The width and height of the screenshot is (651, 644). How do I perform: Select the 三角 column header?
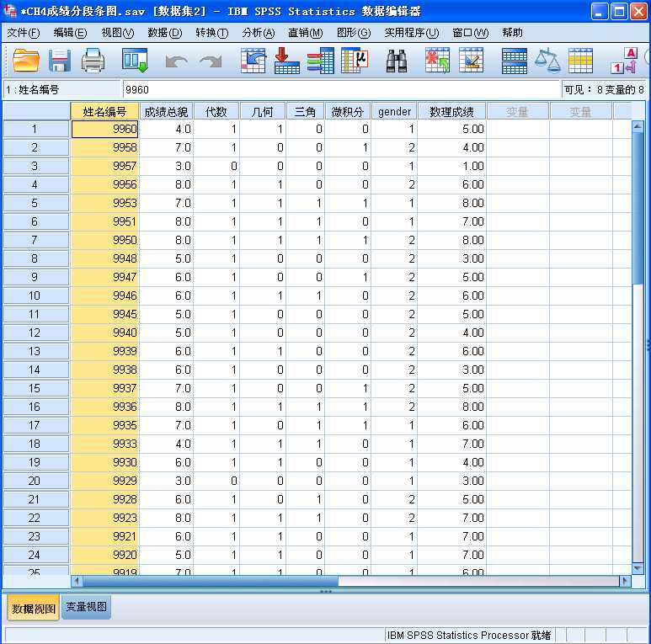(305, 112)
